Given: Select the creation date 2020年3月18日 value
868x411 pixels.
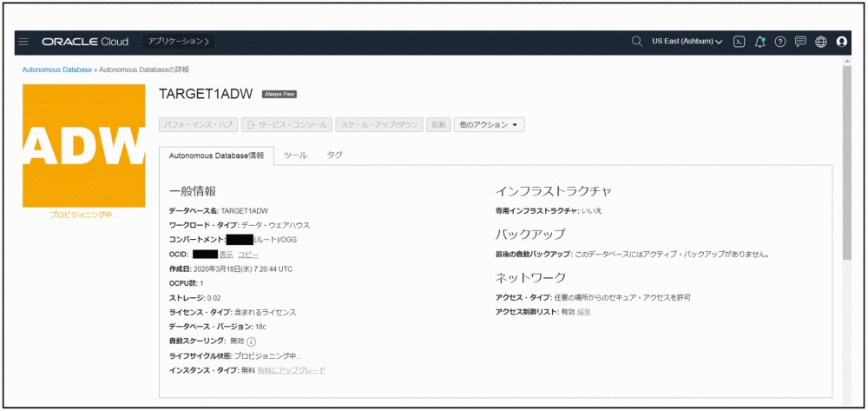Looking at the screenshot, I should pos(242,269).
